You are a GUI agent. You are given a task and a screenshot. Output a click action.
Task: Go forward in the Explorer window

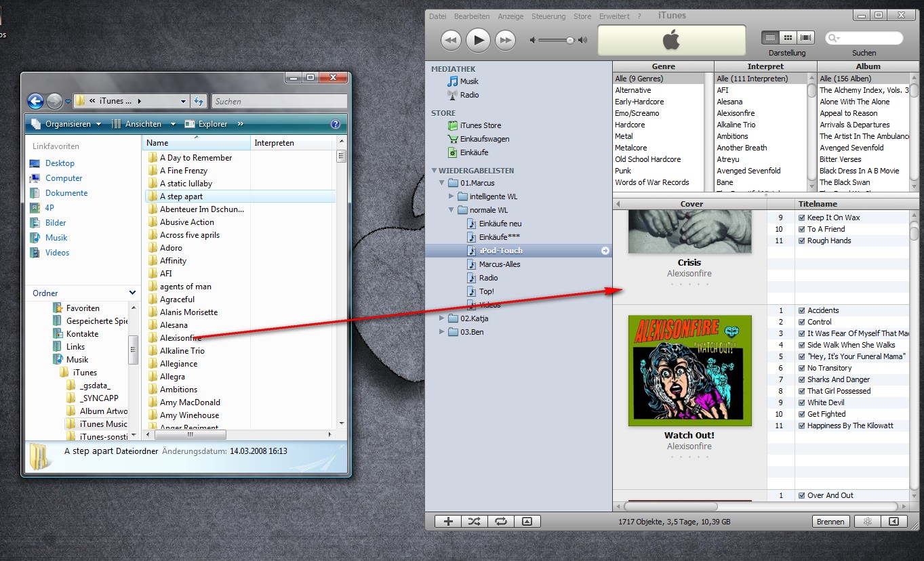[x=55, y=101]
